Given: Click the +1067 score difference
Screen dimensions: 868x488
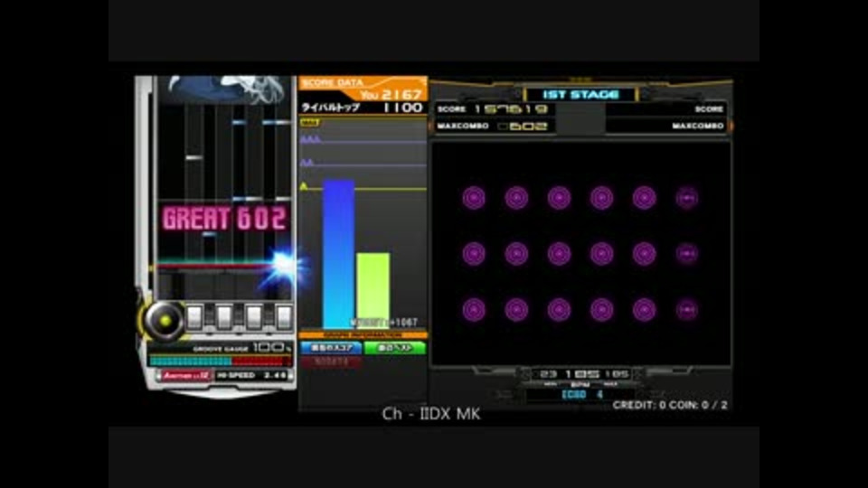Looking at the screenshot, I should click(x=403, y=322).
